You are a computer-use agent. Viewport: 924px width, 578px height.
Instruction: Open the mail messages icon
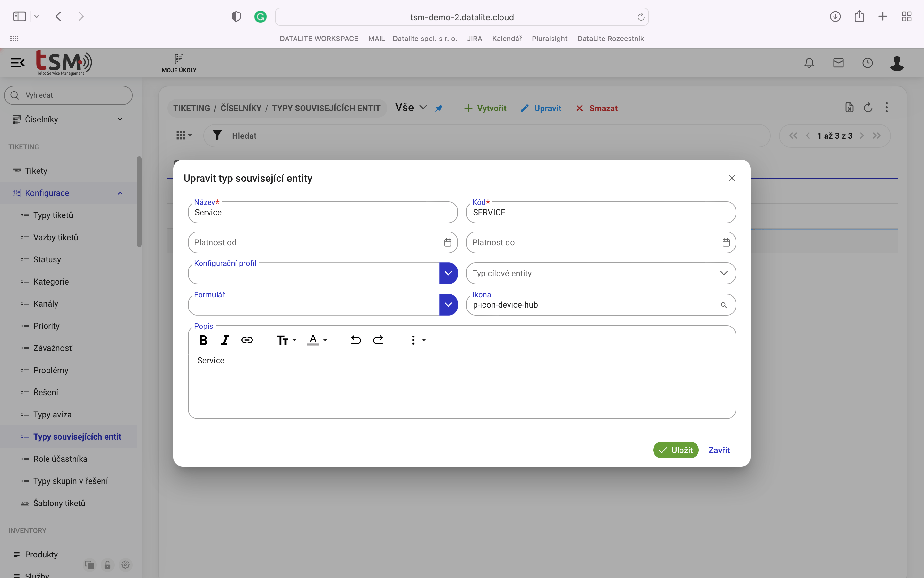pyautogui.click(x=838, y=63)
